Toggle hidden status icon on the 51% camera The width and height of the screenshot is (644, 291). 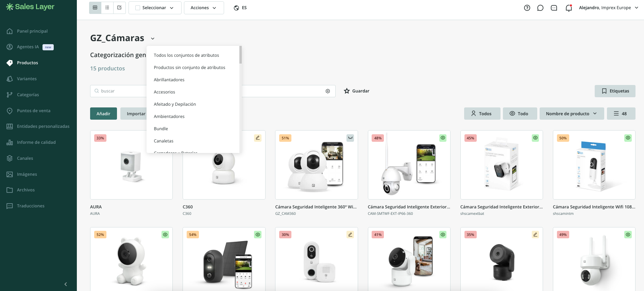(350, 138)
